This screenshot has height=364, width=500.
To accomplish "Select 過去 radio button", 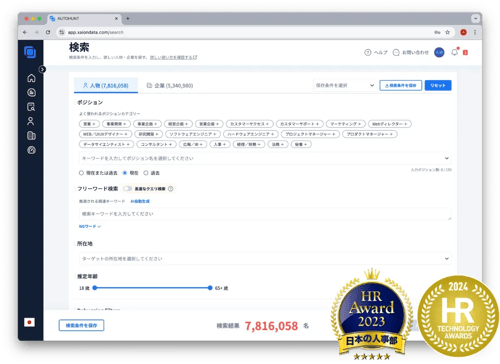I will [x=146, y=173].
